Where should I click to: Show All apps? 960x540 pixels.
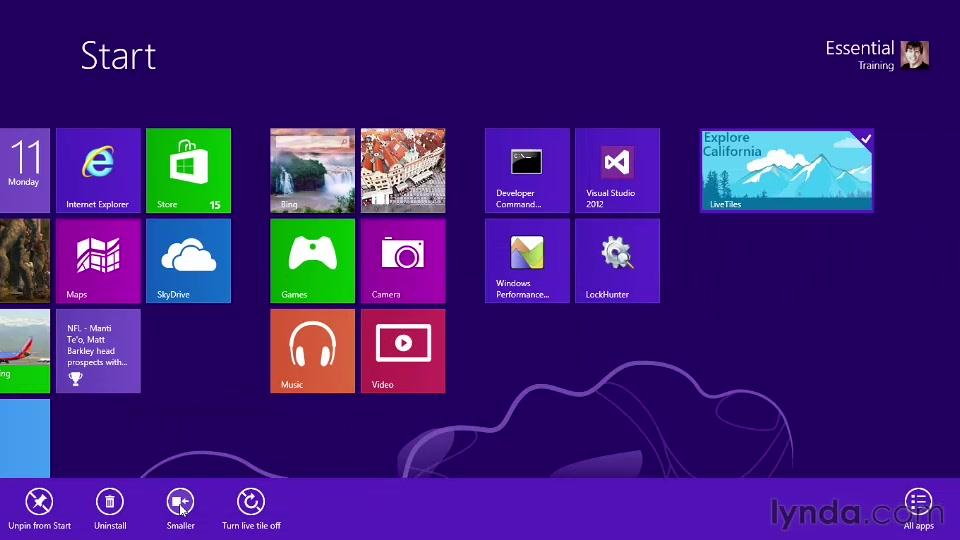[918, 502]
